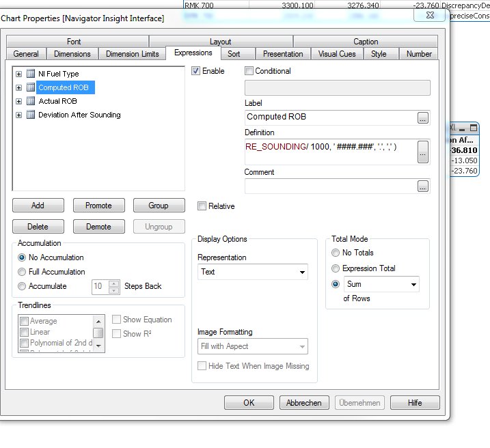Toggle Hide Text When Image Missing
The width and height of the screenshot is (490, 448).
click(202, 366)
